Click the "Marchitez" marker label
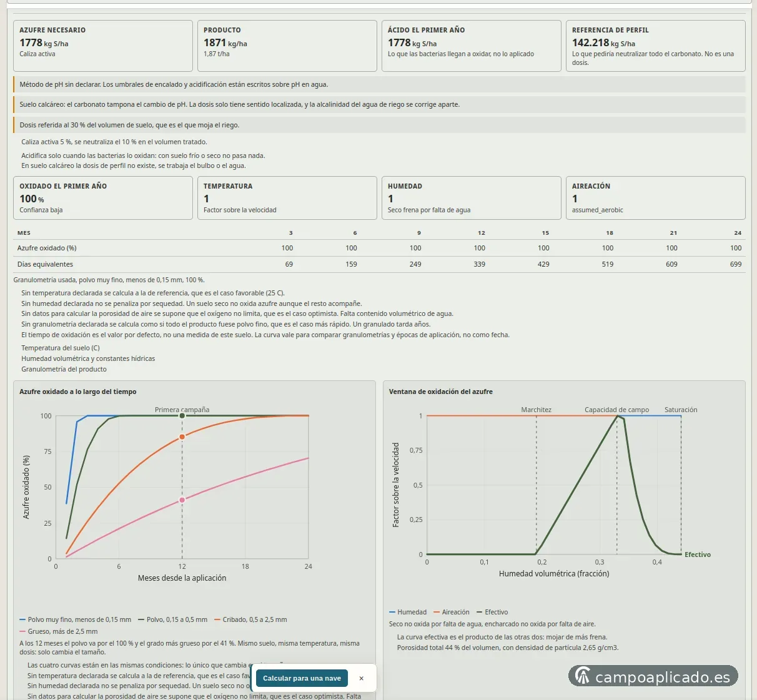 tap(537, 410)
